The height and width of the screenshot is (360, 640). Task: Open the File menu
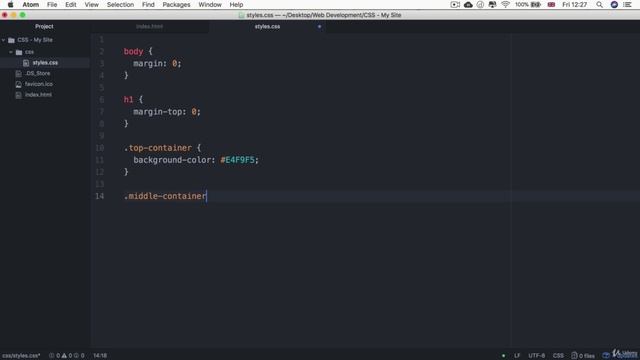tap(52, 4)
